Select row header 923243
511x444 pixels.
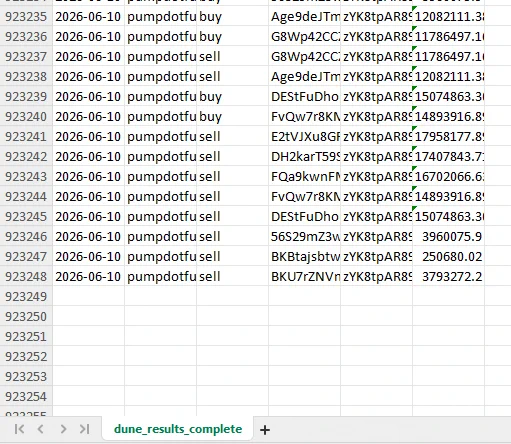pyautogui.click(x=26, y=176)
